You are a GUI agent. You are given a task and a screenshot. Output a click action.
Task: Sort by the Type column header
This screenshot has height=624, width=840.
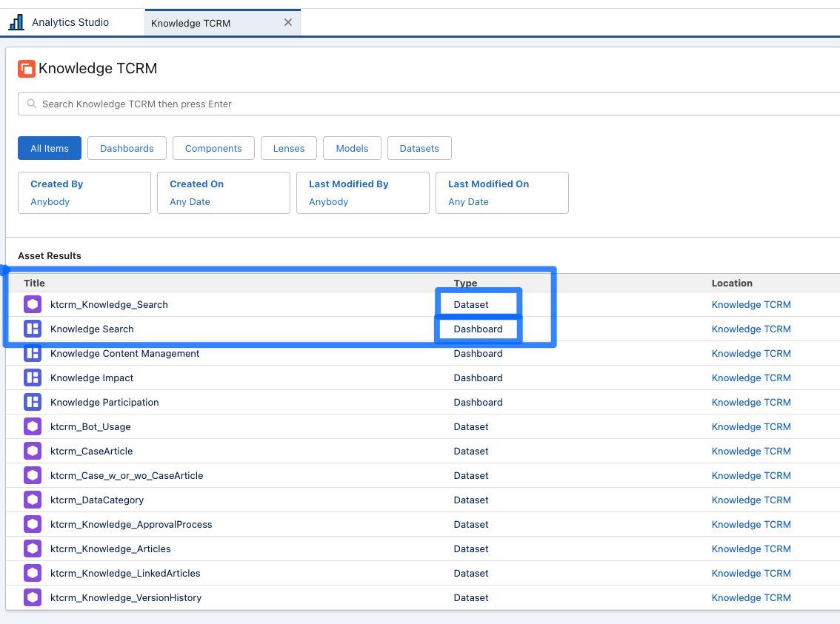point(465,283)
